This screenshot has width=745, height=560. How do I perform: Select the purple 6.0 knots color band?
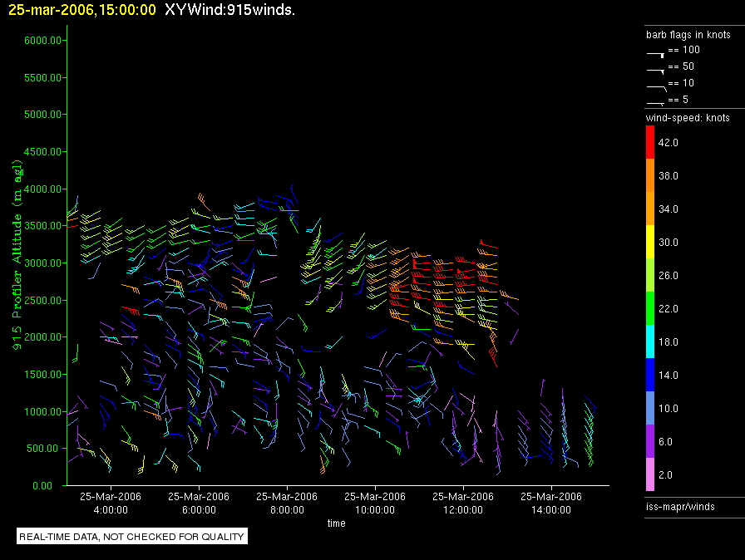[651, 441]
